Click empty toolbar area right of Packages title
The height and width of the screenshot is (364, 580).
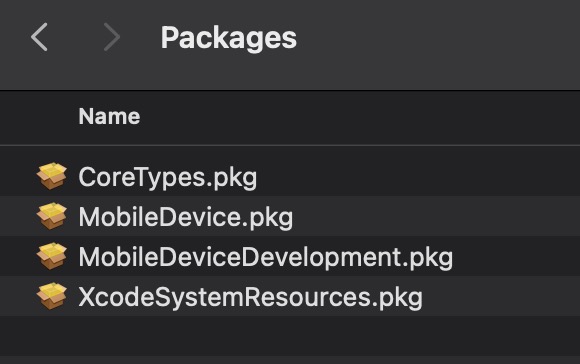click(x=436, y=38)
